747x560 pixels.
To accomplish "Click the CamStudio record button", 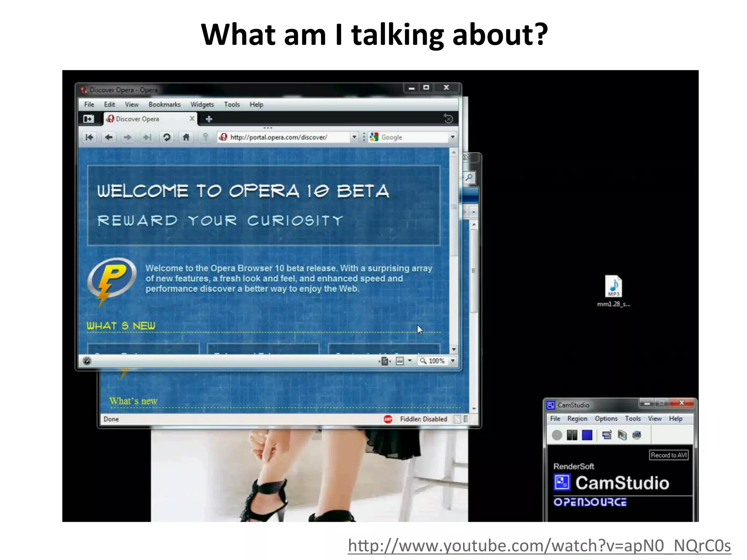I will point(557,435).
